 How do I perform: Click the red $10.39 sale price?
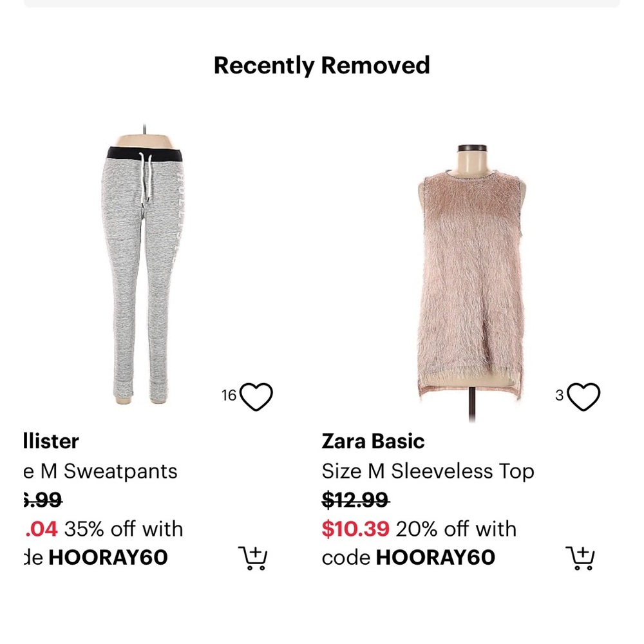[355, 529]
